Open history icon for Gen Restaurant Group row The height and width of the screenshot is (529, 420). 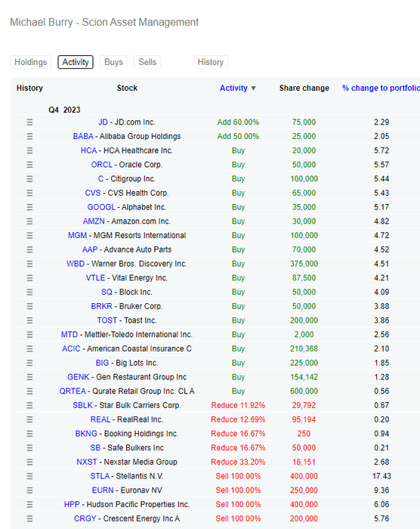[29, 377]
